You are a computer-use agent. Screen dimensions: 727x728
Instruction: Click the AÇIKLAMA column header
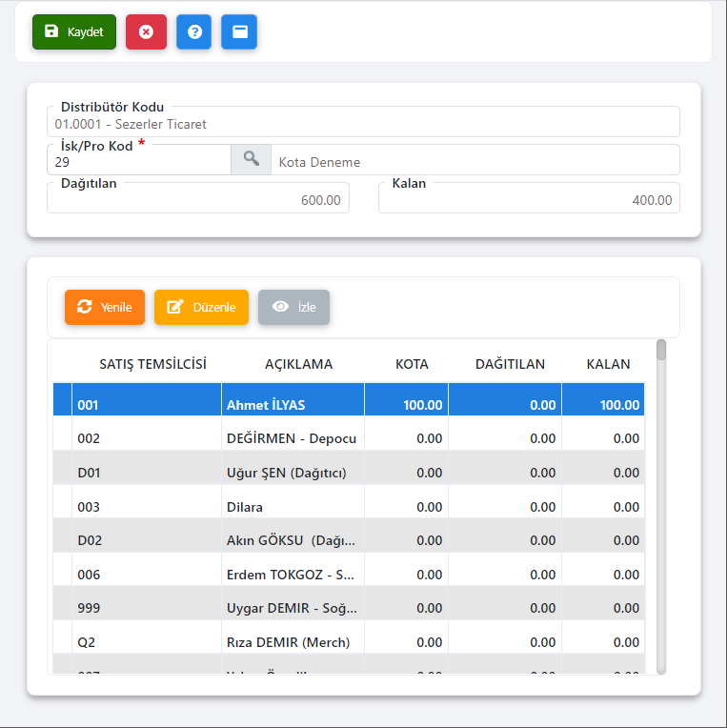(x=298, y=364)
